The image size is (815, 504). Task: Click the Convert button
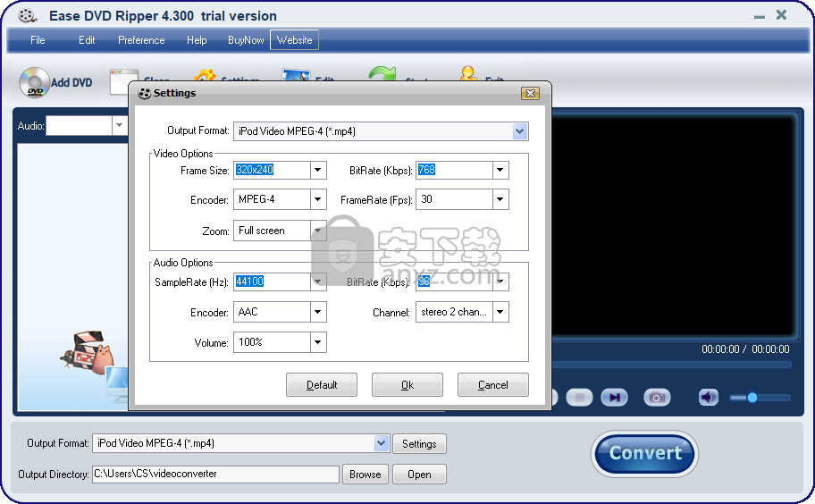644,454
